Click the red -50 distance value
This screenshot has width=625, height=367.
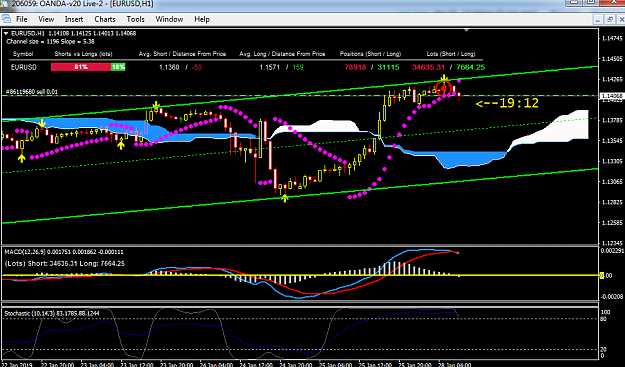(x=197, y=67)
